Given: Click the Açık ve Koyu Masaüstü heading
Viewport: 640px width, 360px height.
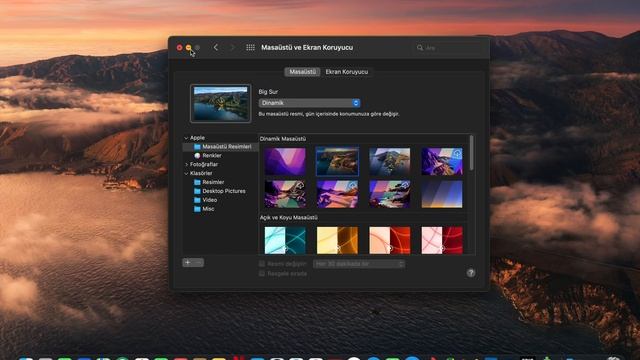Looking at the screenshot, I should point(289,218).
